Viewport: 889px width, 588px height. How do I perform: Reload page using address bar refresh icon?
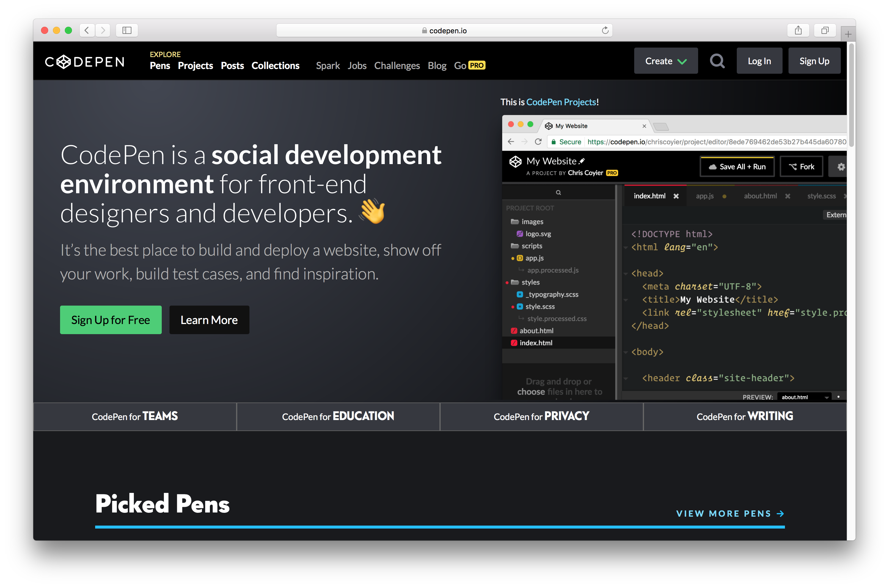(605, 30)
